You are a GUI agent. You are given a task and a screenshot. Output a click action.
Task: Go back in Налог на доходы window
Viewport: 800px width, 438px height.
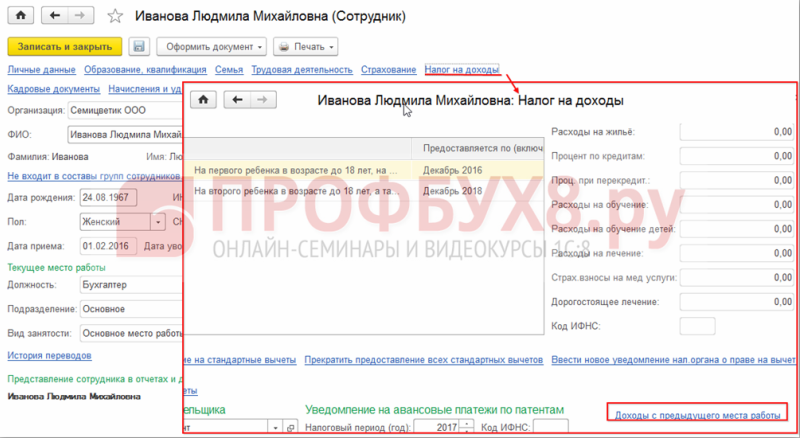[237, 100]
